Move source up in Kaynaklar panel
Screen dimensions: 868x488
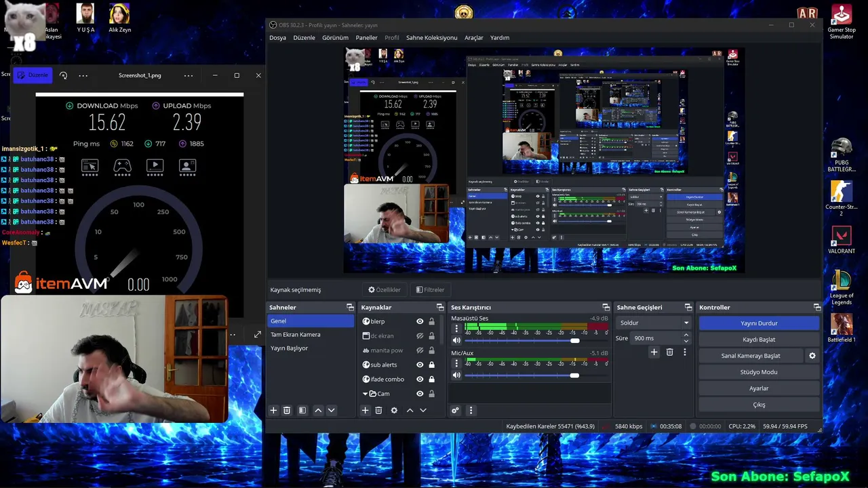tap(410, 410)
